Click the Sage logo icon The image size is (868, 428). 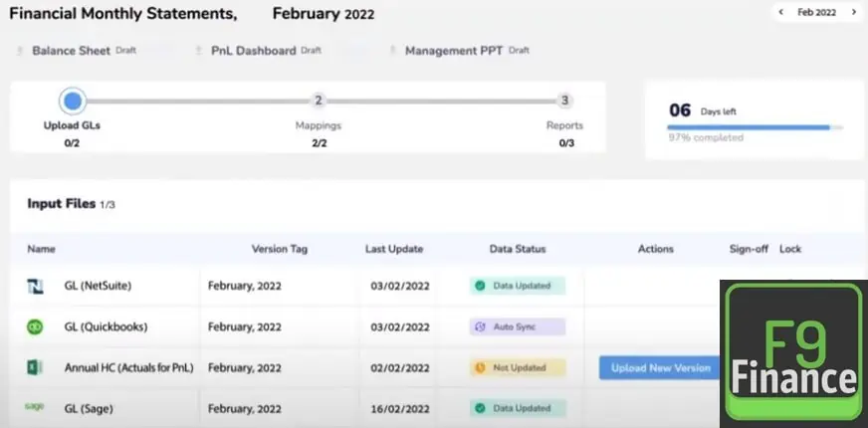click(35, 407)
